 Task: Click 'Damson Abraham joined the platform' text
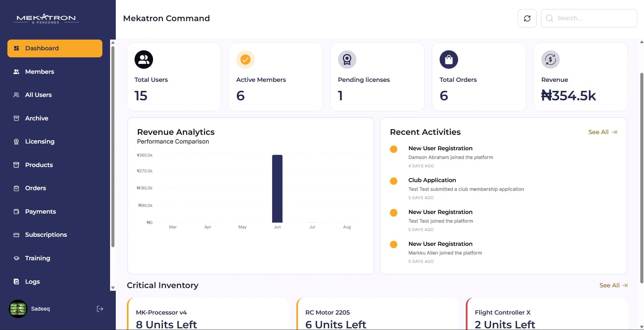pyautogui.click(x=451, y=157)
